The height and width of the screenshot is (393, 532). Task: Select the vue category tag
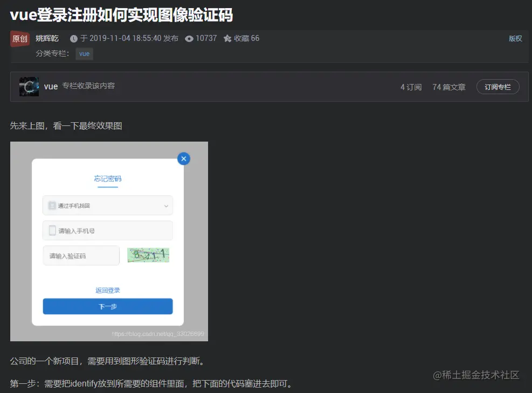tap(84, 53)
